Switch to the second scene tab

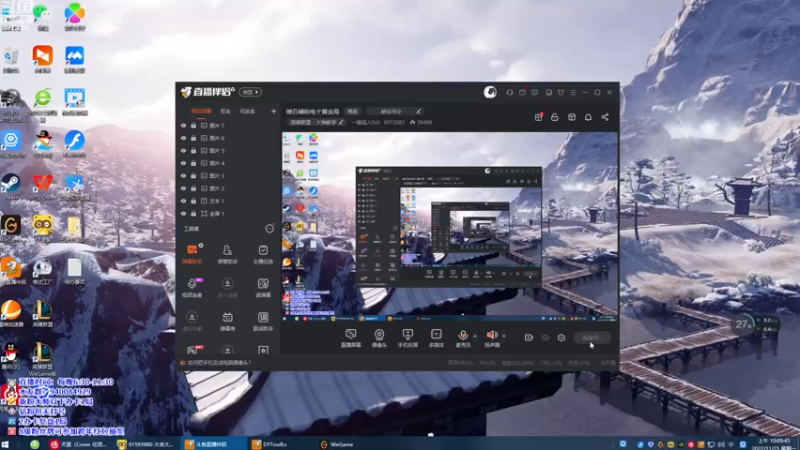tap(226, 111)
